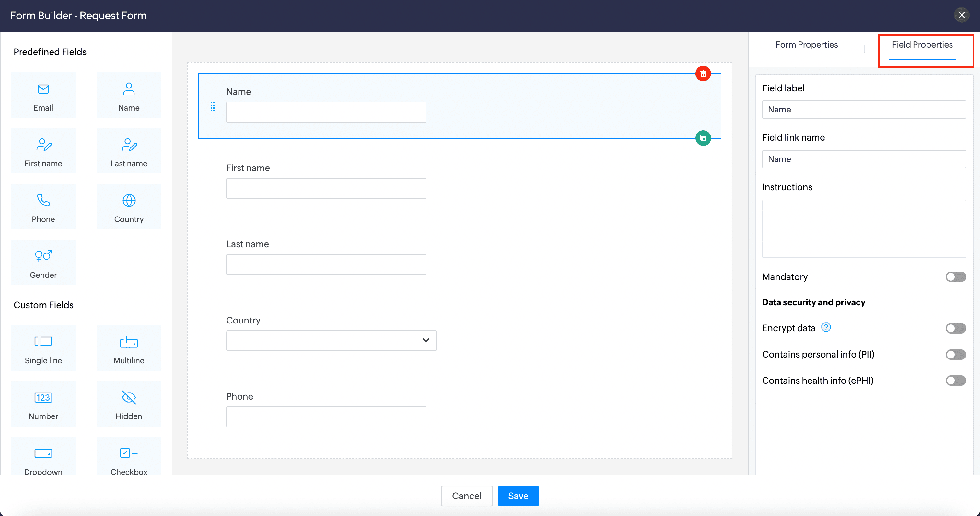
Task: Click the Save button
Action: pos(518,496)
